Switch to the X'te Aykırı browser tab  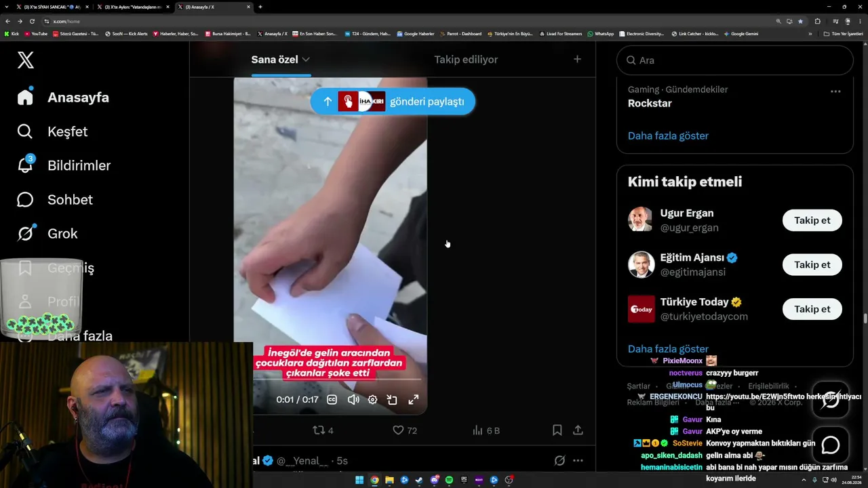(x=133, y=7)
